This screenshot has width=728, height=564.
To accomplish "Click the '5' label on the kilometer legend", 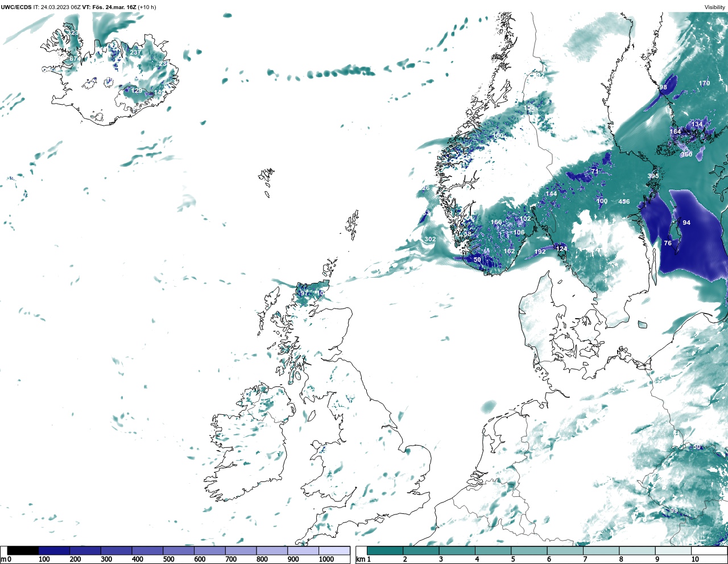I will click(513, 559).
